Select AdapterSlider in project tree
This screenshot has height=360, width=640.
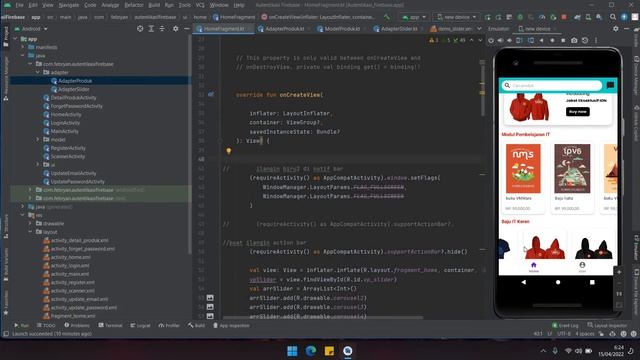point(73,89)
